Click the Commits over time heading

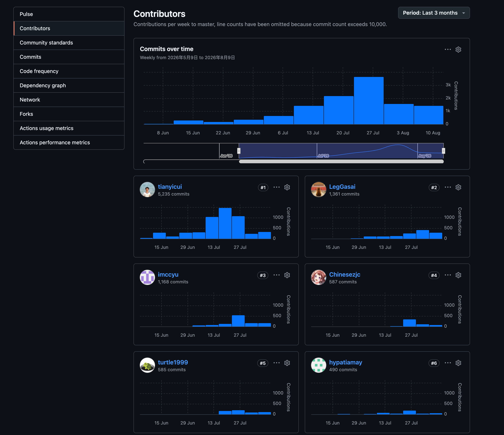pos(167,49)
